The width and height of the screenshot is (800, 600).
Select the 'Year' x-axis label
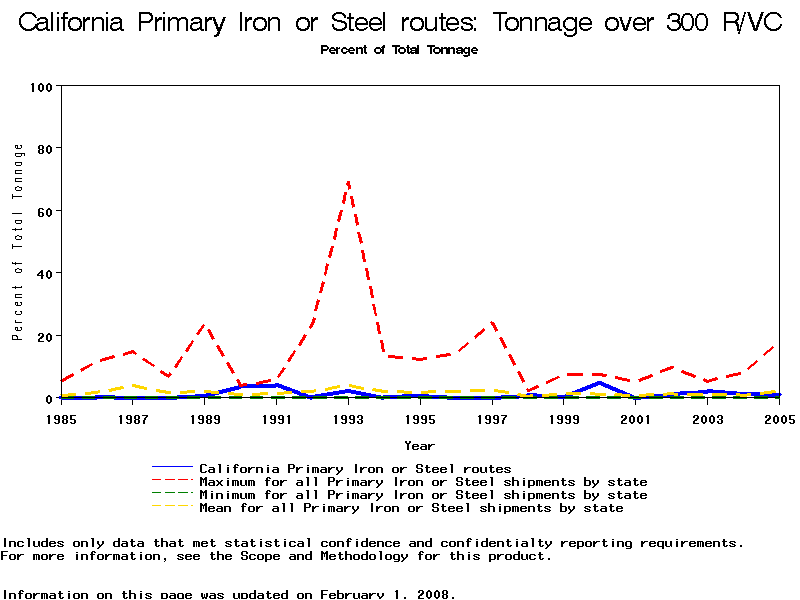click(x=419, y=445)
